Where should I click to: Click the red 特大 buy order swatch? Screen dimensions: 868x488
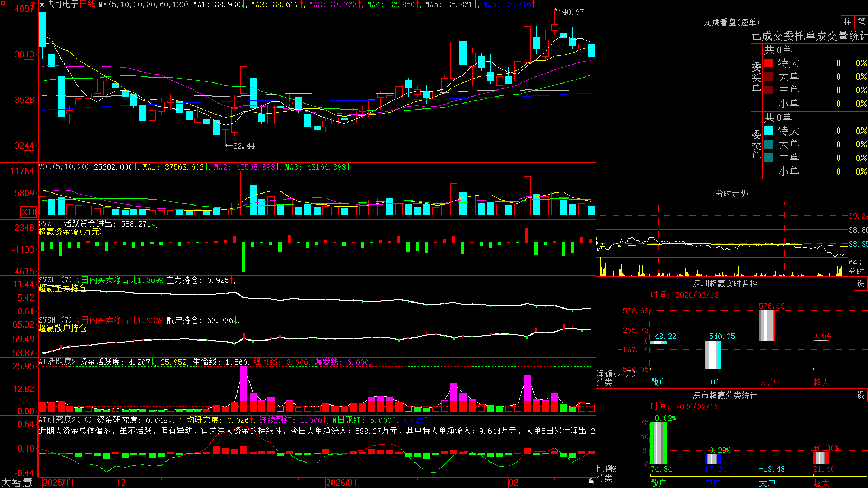pyautogui.click(x=768, y=63)
